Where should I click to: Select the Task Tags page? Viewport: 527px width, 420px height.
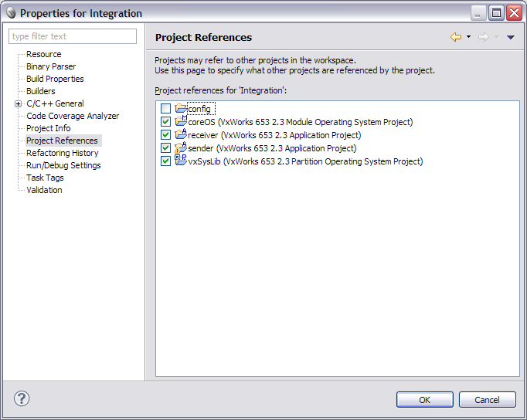click(x=45, y=178)
